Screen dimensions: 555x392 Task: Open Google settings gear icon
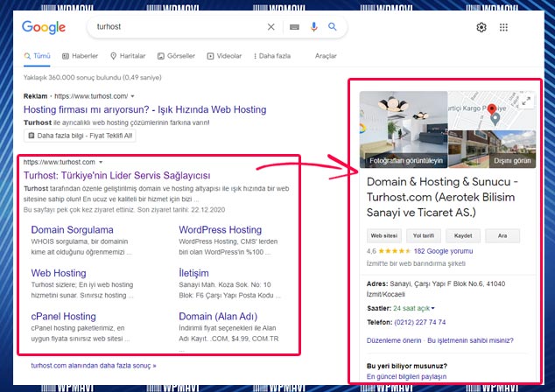pyautogui.click(x=481, y=27)
